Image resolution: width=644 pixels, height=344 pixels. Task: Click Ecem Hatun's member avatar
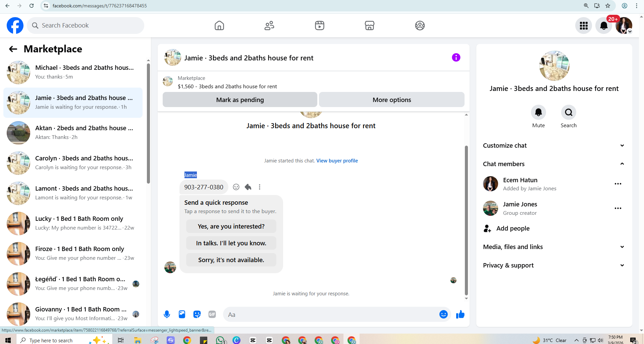pyautogui.click(x=490, y=184)
